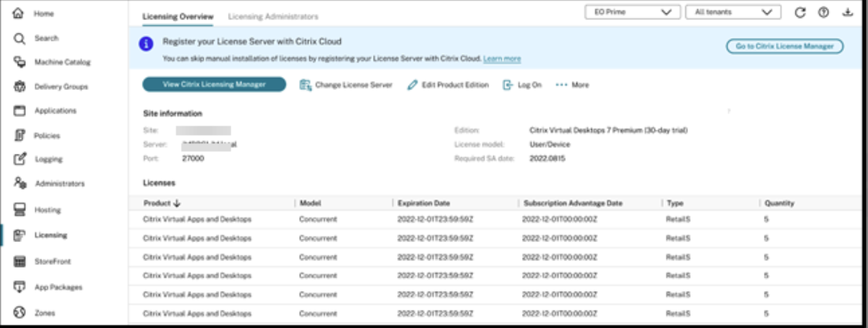
Task: Select Zones in the navigation menu
Action: 45,313
